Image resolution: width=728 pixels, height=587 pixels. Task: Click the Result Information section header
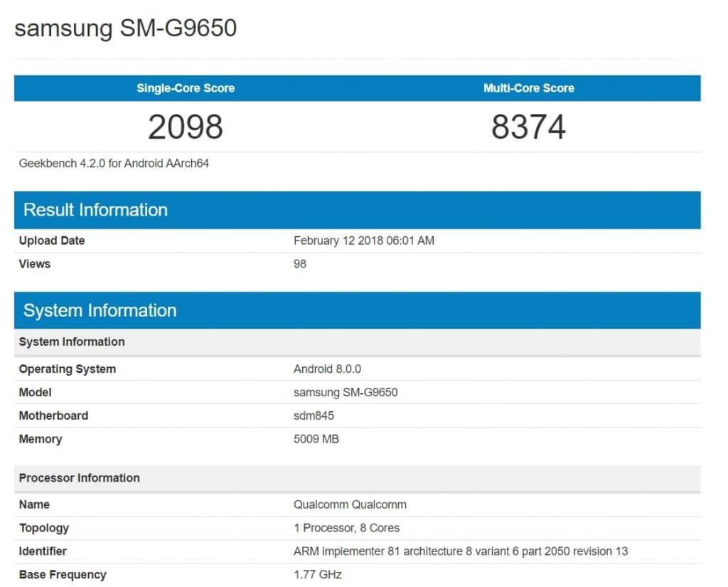pos(95,210)
